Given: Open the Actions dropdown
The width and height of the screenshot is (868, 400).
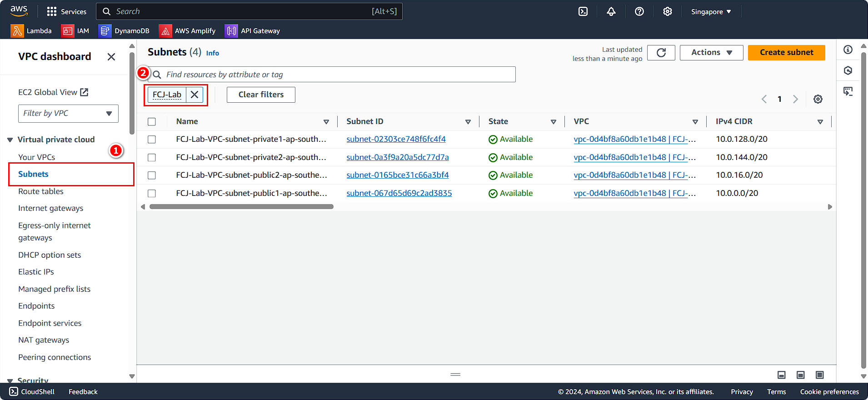Looking at the screenshot, I should pos(711,53).
